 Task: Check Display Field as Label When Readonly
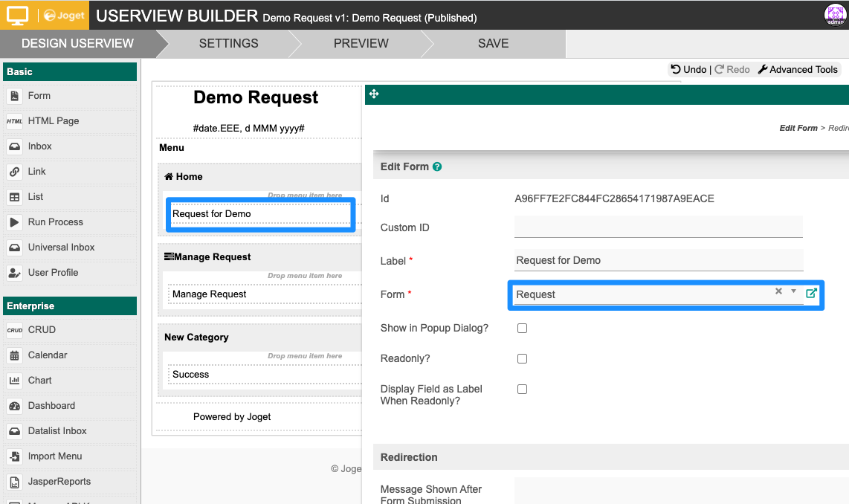coord(522,389)
